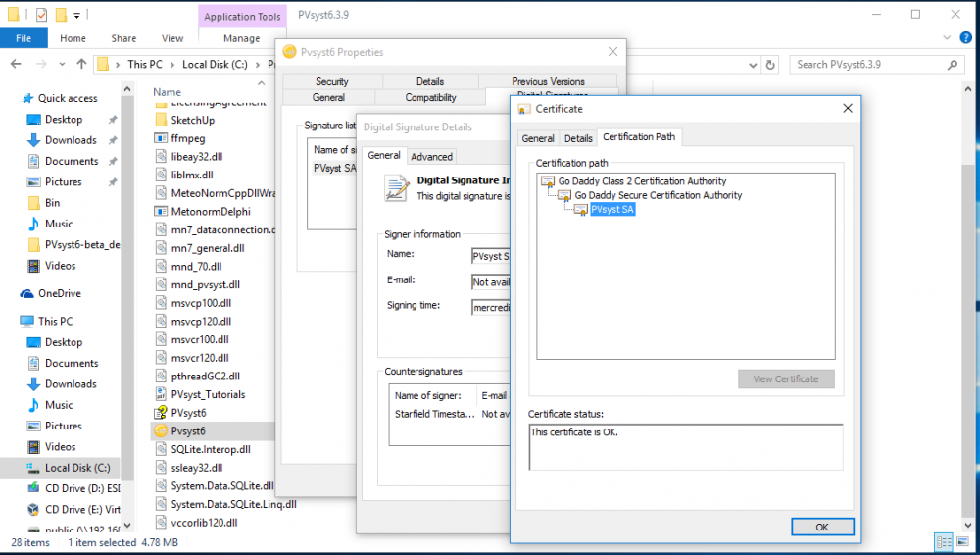980x555 pixels.
Task: Open This PC in navigation pane
Action: click(x=55, y=321)
